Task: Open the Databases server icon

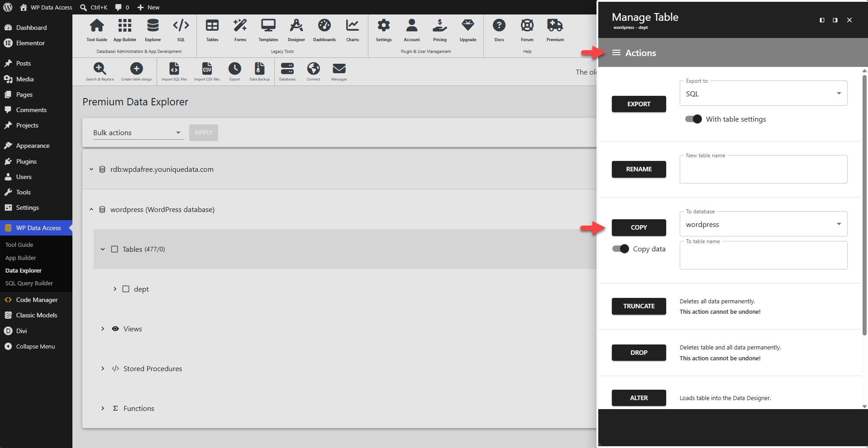Action: click(287, 69)
